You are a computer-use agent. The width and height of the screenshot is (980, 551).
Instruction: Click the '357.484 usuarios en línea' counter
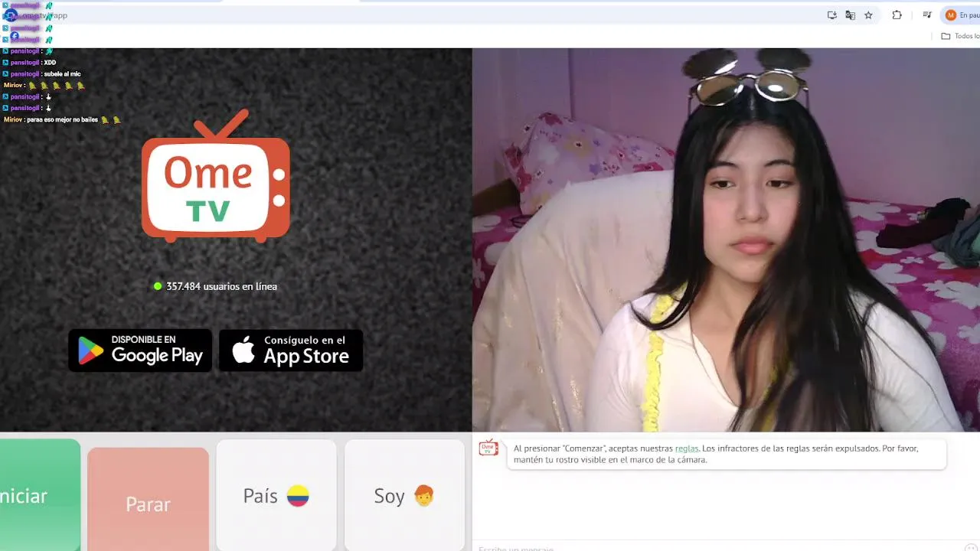click(221, 286)
